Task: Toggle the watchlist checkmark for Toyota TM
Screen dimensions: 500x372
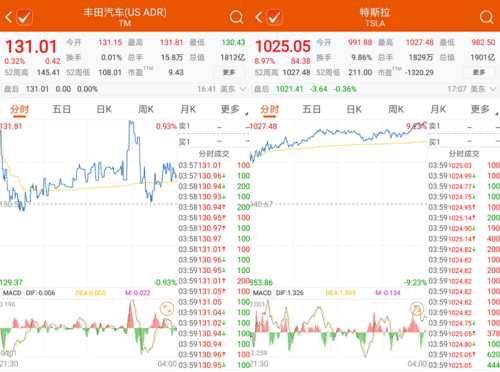Action: click(x=24, y=17)
